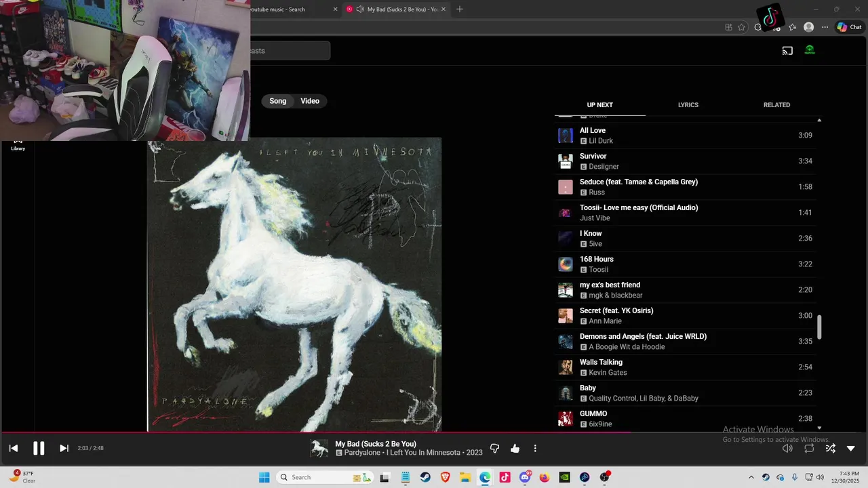Click the All Love queue thumbnail
This screenshot has width=868, height=488.
[566, 136]
